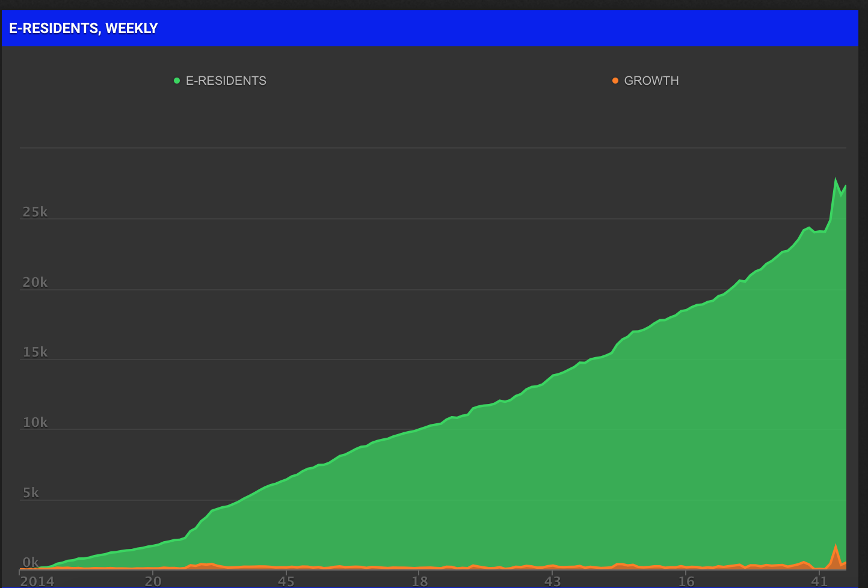Image resolution: width=868 pixels, height=588 pixels.
Task: Click the 25k y-axis label
Action: [35, 212]
